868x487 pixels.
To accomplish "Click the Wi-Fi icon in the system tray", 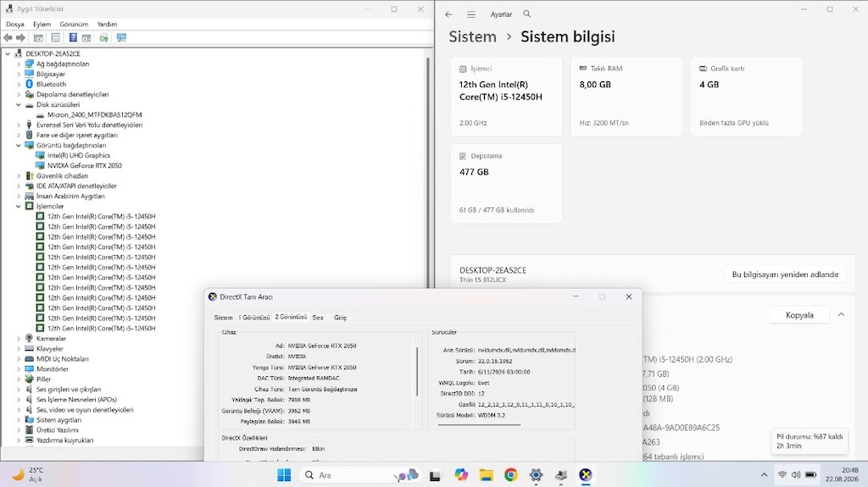I will coord(782,475).
